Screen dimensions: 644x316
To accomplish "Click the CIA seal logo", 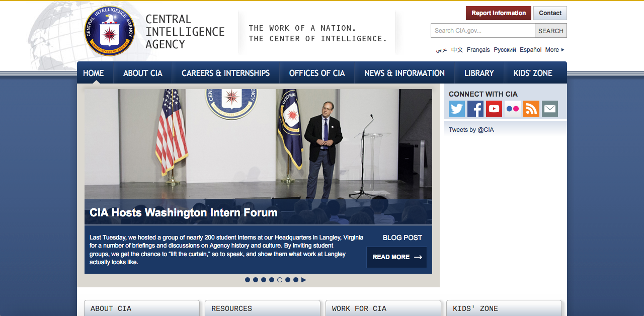I will pos(109,31).
